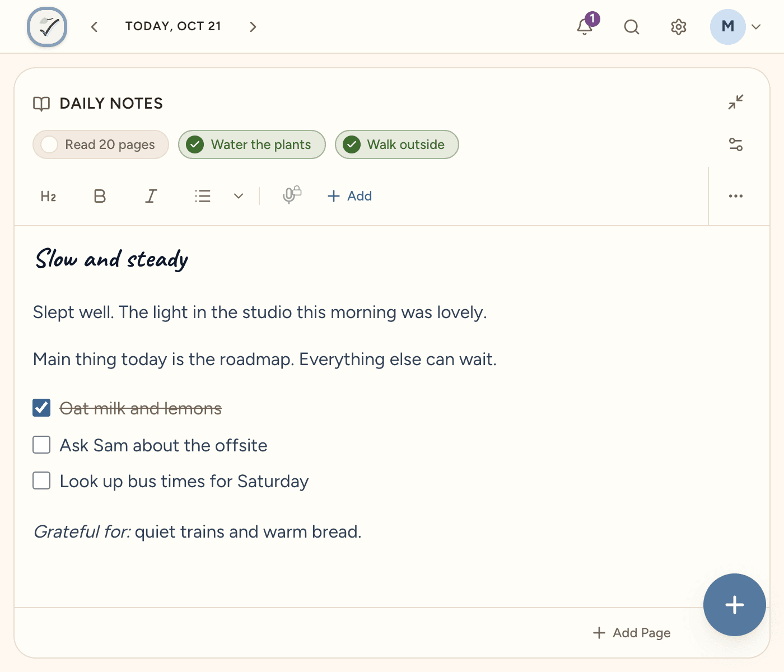Click the checkmark app logo
This screenshot has width=784, height=672.
47,26
